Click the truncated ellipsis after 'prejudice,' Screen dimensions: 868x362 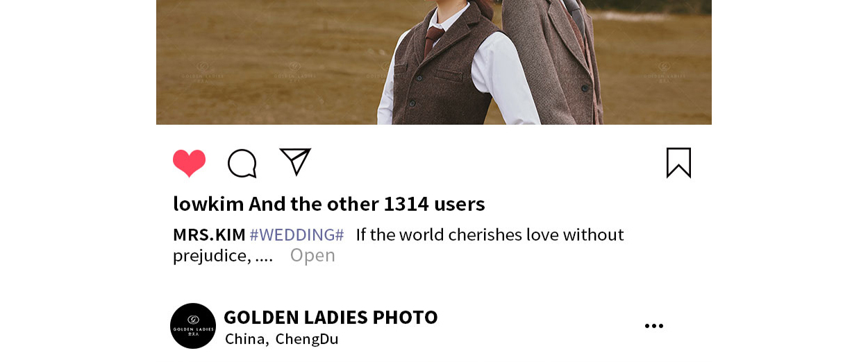coord(264,257)
